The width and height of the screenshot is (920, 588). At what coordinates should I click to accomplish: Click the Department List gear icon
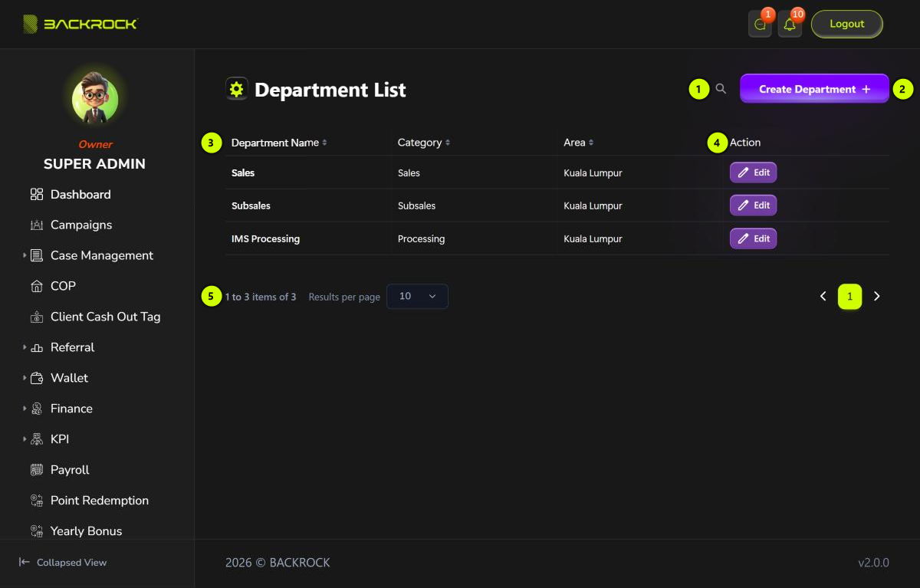(237, 89)
